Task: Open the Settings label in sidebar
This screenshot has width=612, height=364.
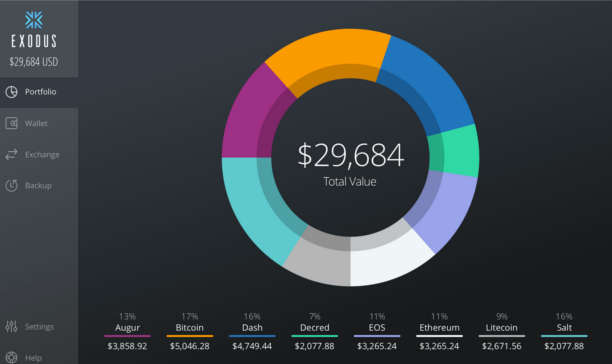Action: (x=39, y=327)
